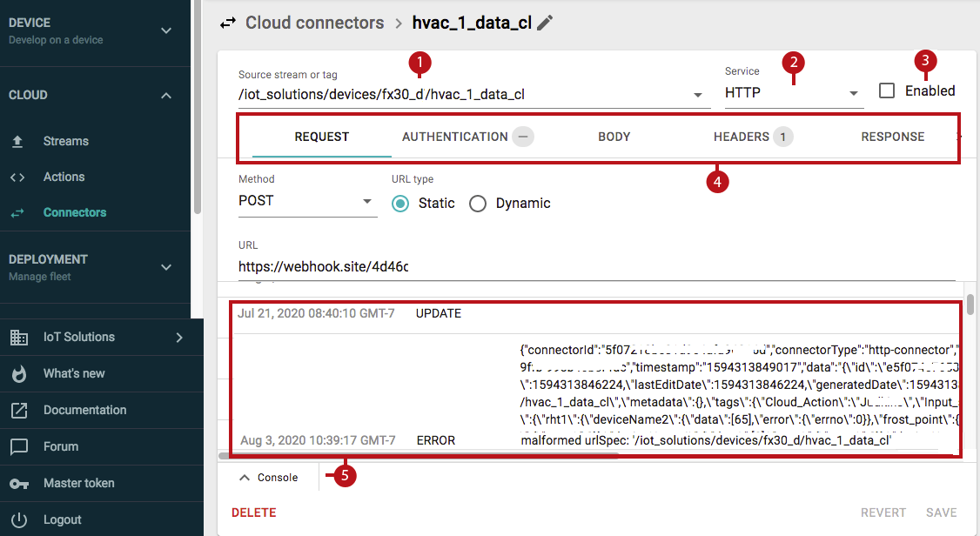Enable the connector checkbox
This screenshot has height=536, width=980.
pyautogui.click(x=886, y=90)
